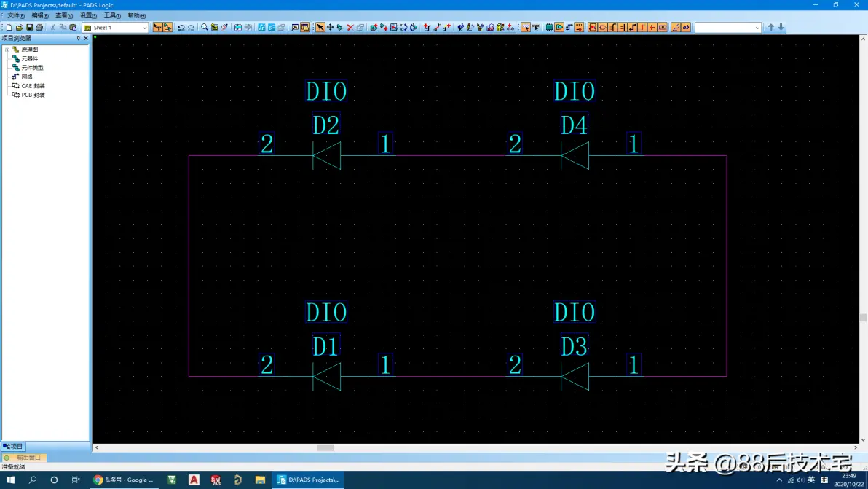
Task: Select 元器件 in Project Explorer tree
Action: click(x=29, y=59)
